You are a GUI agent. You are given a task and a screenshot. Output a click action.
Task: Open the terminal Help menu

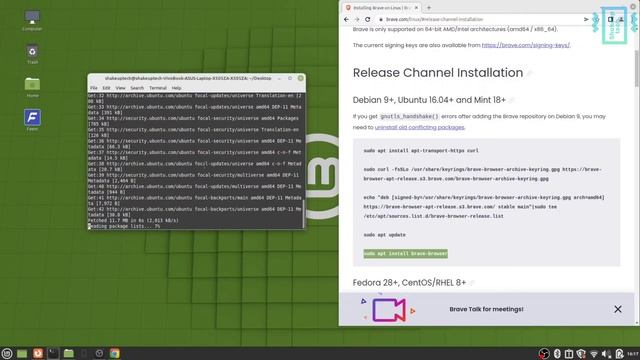pyautogui.click(x=176, y=88)
